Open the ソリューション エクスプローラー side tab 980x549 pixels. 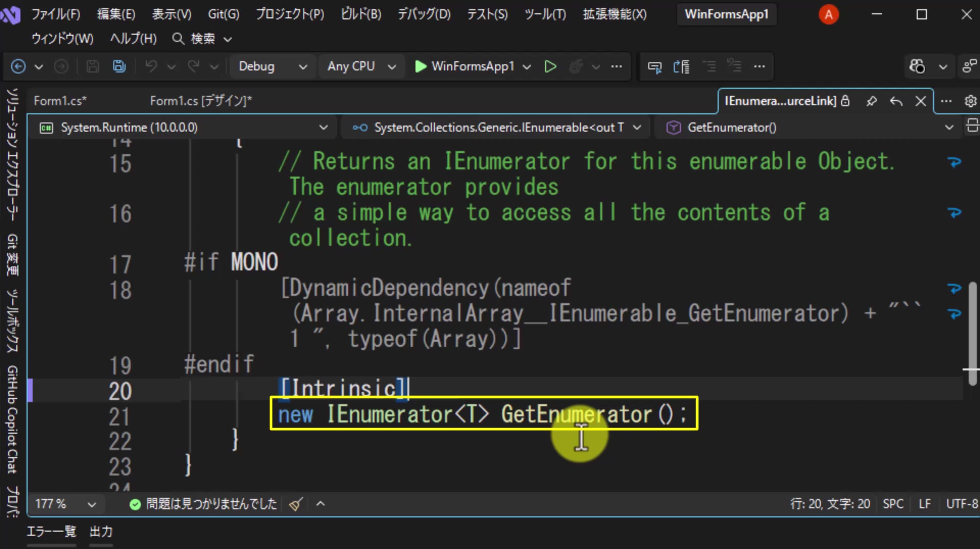coord(12,154)
